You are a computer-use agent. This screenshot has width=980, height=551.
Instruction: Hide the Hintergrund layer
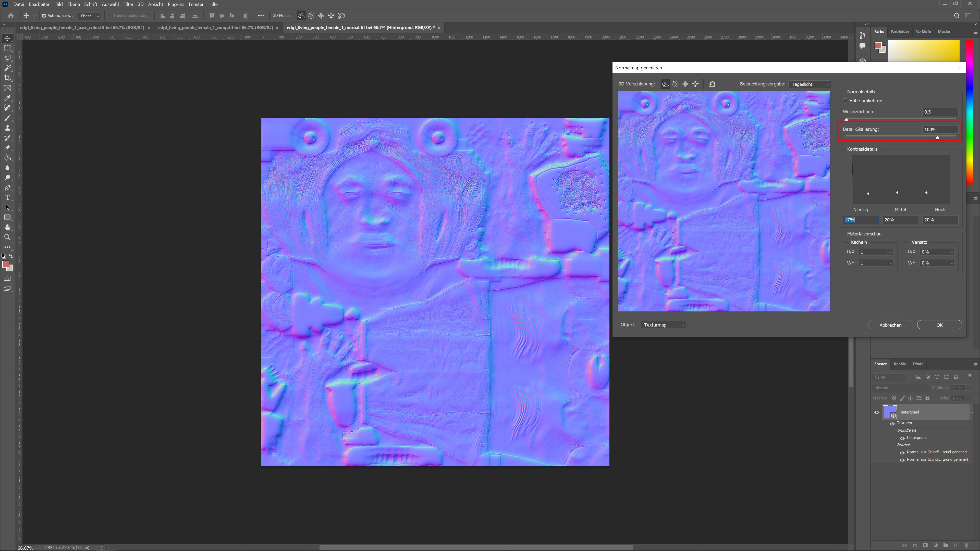[877, 412]
